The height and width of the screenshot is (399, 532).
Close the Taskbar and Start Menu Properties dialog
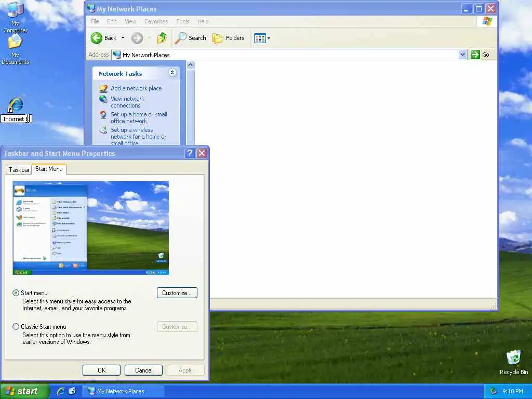pyautogui.click(x=202, y=153)
